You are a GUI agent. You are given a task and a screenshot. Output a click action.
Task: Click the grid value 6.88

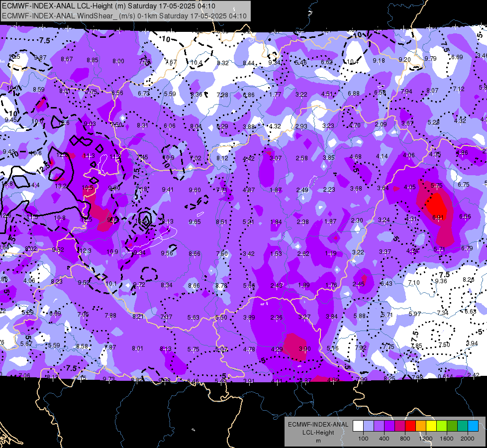[354, 93]
